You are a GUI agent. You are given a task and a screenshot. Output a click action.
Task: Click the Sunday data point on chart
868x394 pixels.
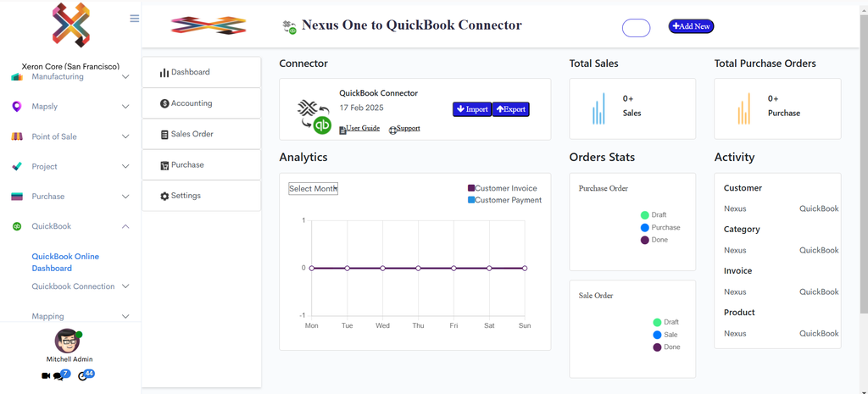pyautogui.click(x=525, y=269)
